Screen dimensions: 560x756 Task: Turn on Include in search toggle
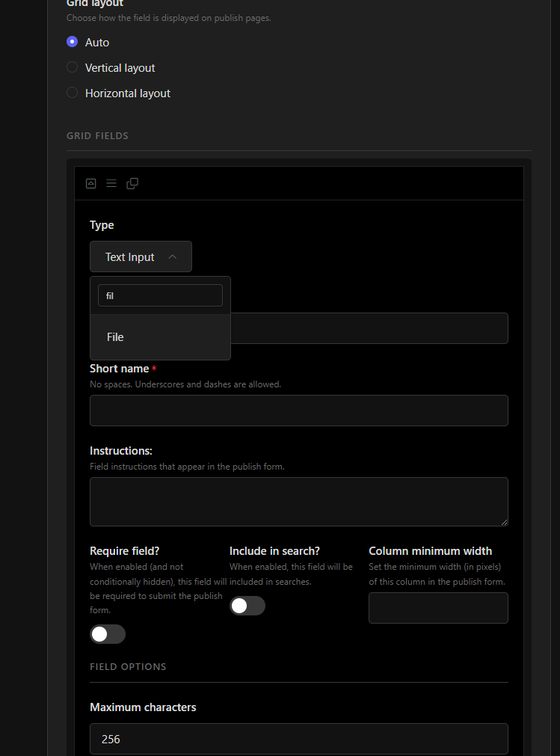point(247,606)
